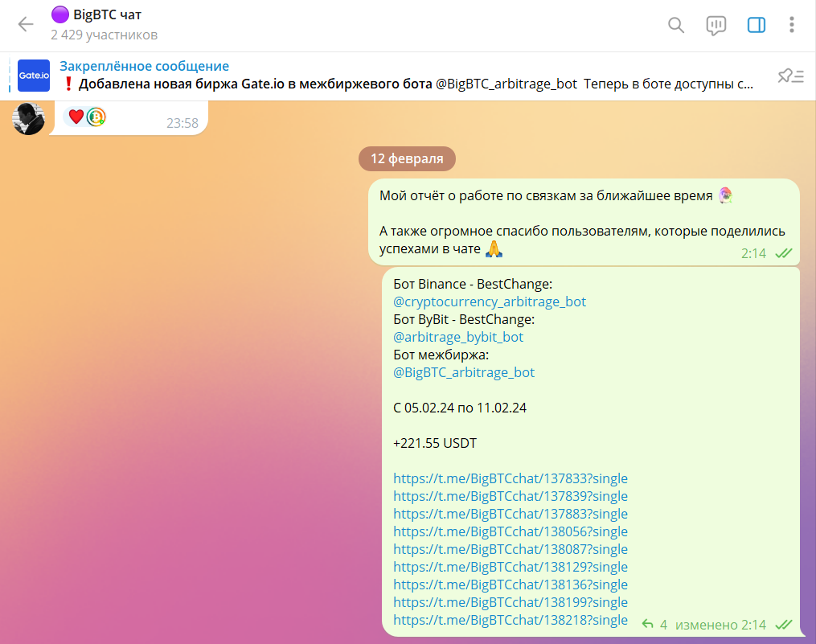The image size is (816, 644).
Task: Open link BigBTCchat/138129
Action: click(511, 567)
